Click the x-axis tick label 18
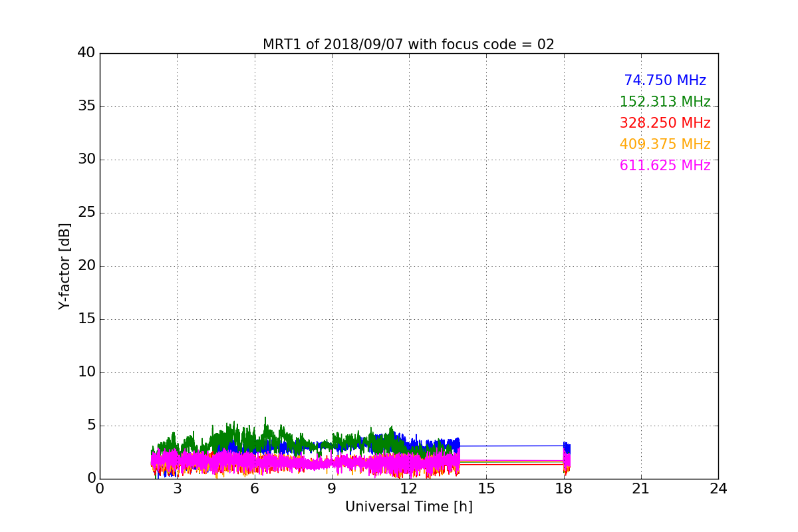This screenshot has height=532, width=798. [x=564, y=488]
